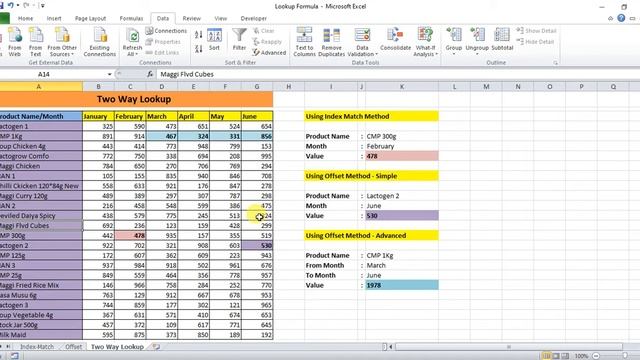Viewport: 640px width, 360px height.
Task: Sort Z to A descending
Action: [199, 49]
